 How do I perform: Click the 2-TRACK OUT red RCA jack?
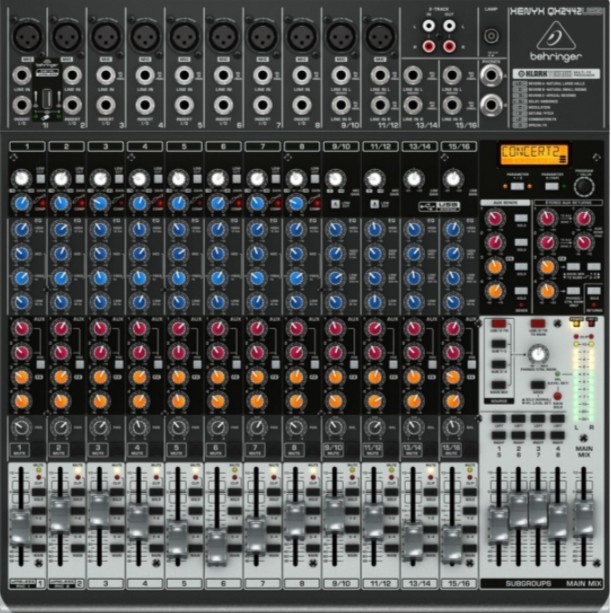click(x=449, y=47)
